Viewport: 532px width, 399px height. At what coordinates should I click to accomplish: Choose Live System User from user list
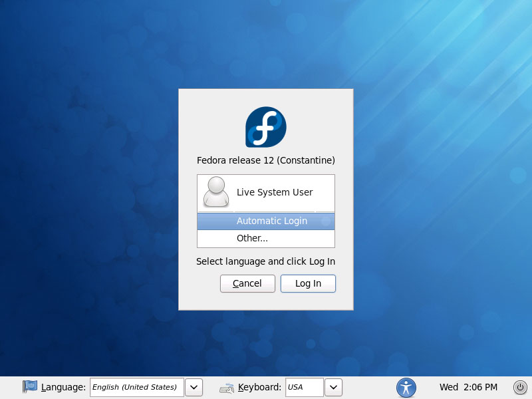point(266,193)
